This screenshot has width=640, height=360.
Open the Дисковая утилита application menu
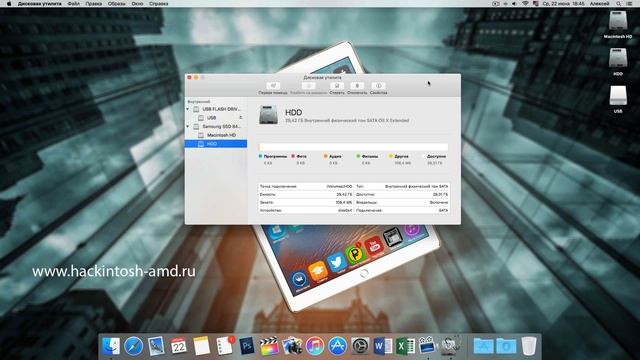coord(39,4)
